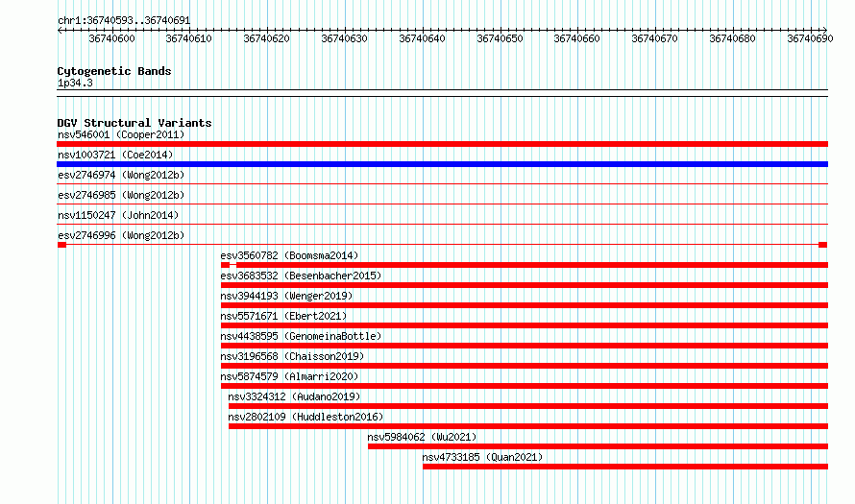Click the red bar for nsv3196568

click(x=525, y=366)
